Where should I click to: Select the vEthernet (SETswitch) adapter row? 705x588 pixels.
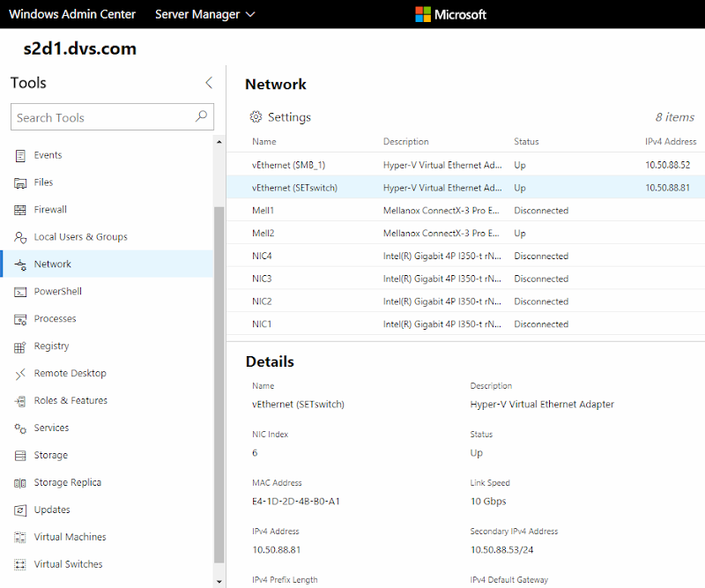(465, 187)
